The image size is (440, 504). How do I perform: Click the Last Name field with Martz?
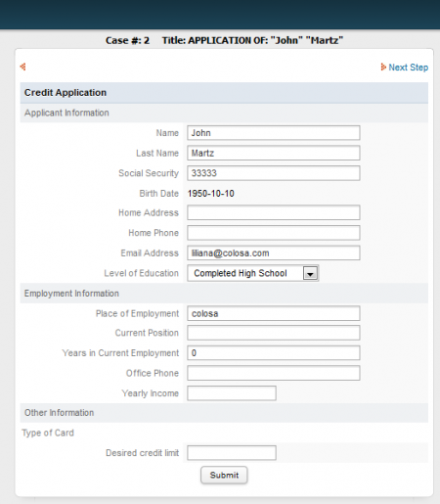pos(274,153)
